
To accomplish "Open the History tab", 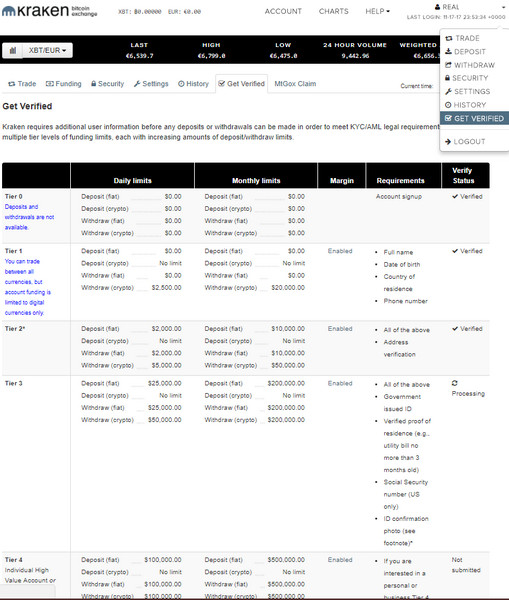I will point(193,84).
